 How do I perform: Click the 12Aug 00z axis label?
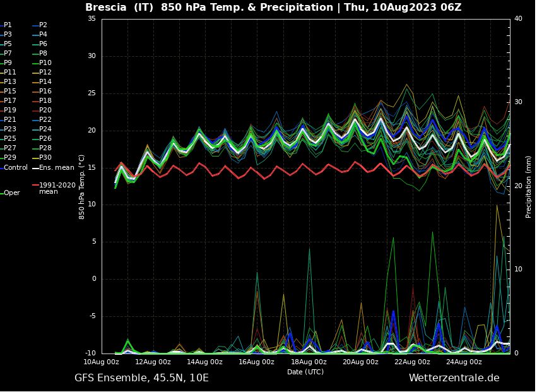pyautogui.click(x=153, y=362)
